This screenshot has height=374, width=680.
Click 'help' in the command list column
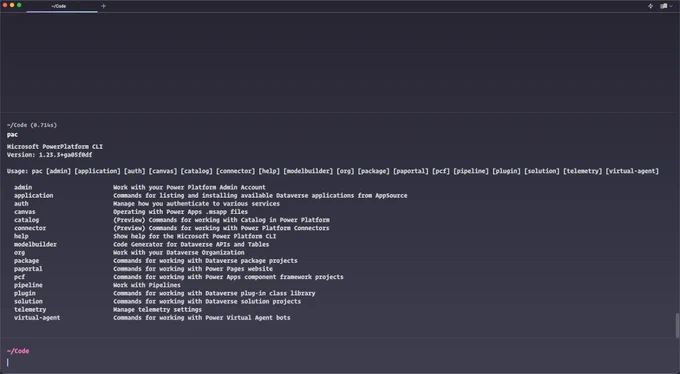pyautogui.click(x=21, y=236)
